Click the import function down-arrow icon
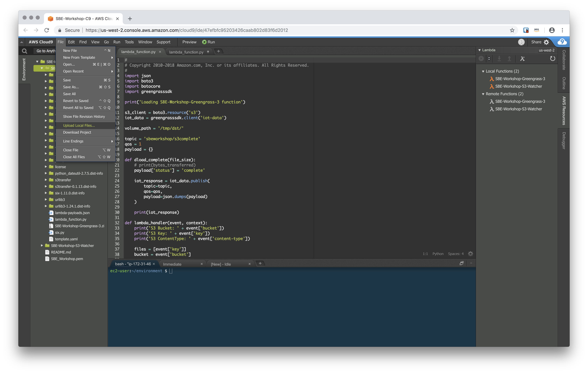The height and width of the screenshot is (373, 588). click(x=499, y=58)
